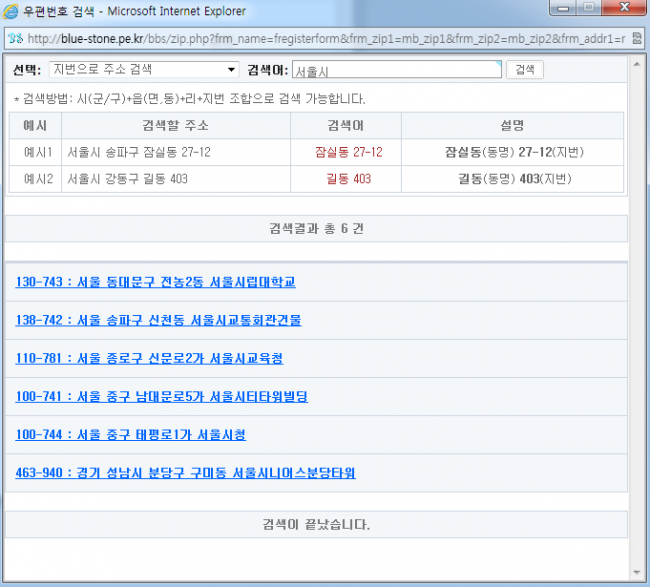Screen dimensions: 650x587
Task: Pick the 110-781 서울시교육청 address
Action: (149, 359)
